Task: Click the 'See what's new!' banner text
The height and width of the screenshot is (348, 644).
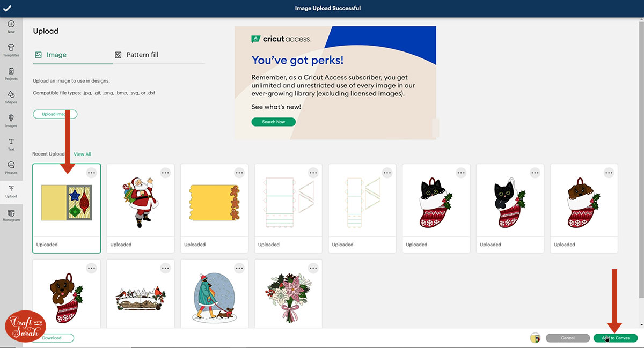Action: coord(276,107)
